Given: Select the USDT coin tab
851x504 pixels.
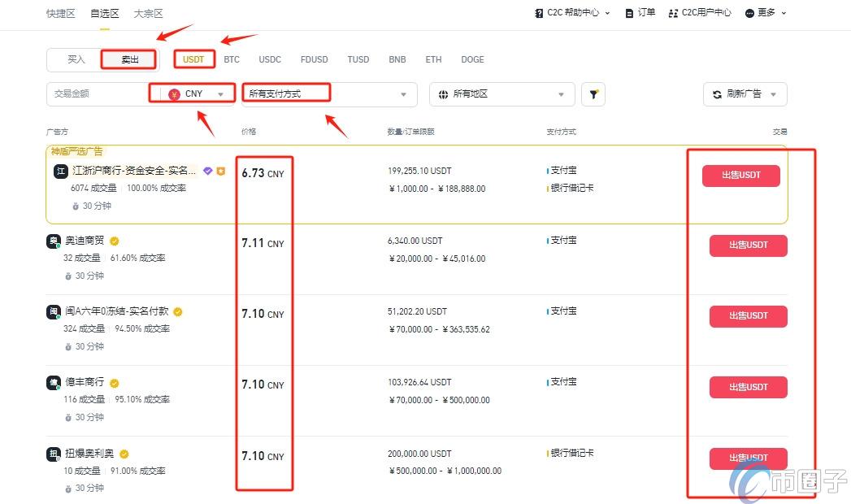Looking at the screenshot, I should click(193, 59).
